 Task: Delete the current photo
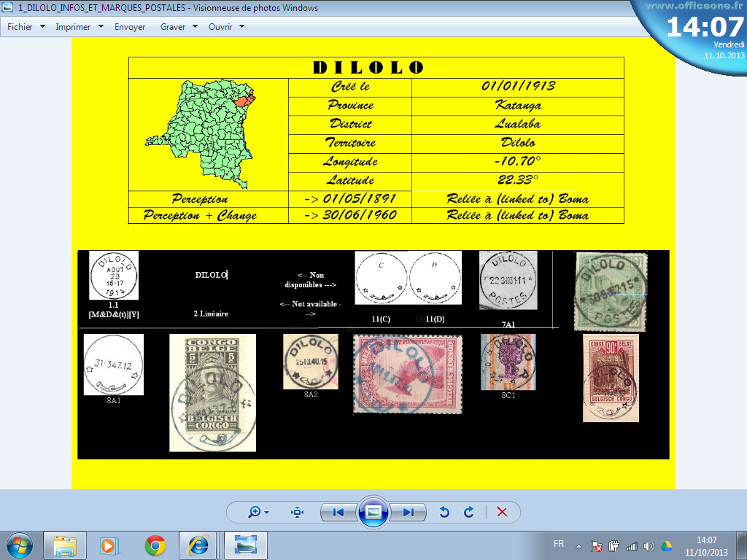pos(501,512)
